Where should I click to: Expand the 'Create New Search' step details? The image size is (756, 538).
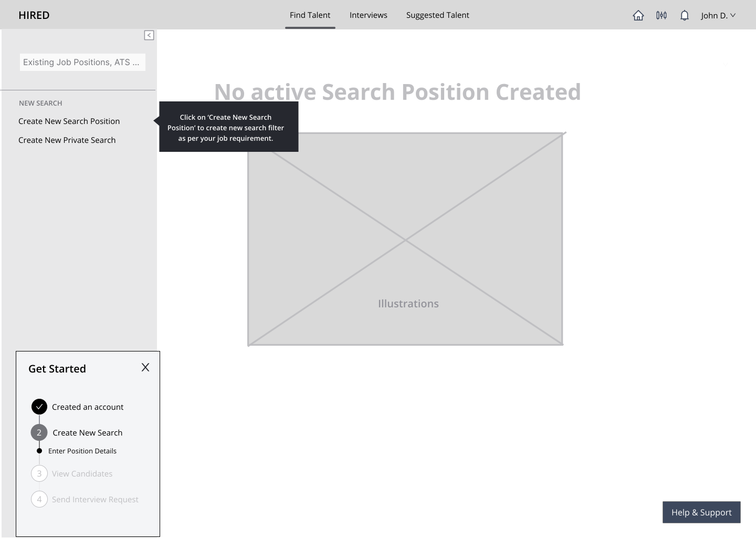87,432
